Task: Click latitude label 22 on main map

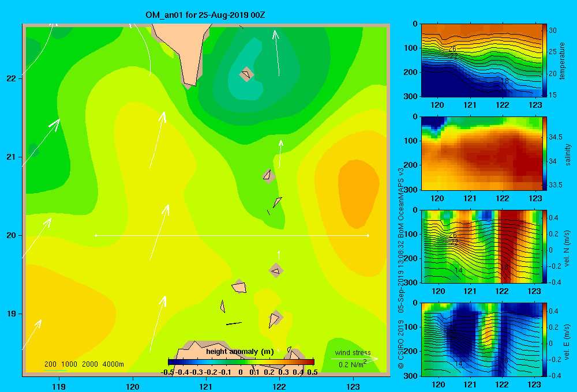Action: 12,78
